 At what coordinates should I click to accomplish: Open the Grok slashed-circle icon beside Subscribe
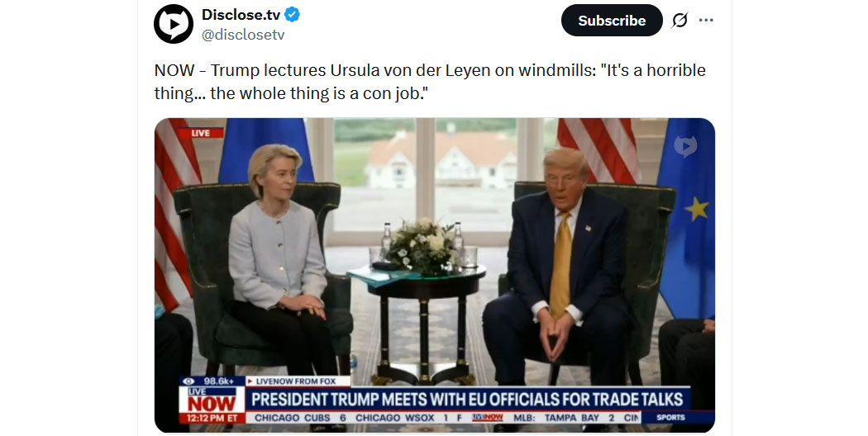[x=680, y=21]
